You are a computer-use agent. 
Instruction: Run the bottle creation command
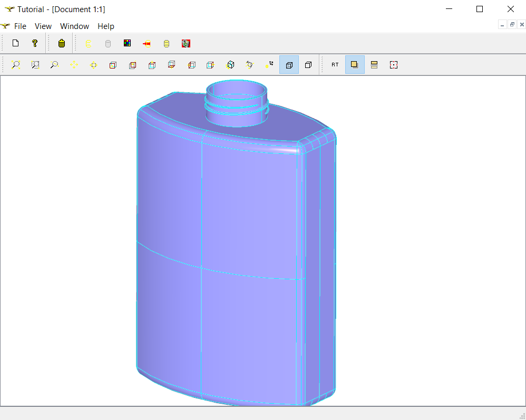[61, 43]
